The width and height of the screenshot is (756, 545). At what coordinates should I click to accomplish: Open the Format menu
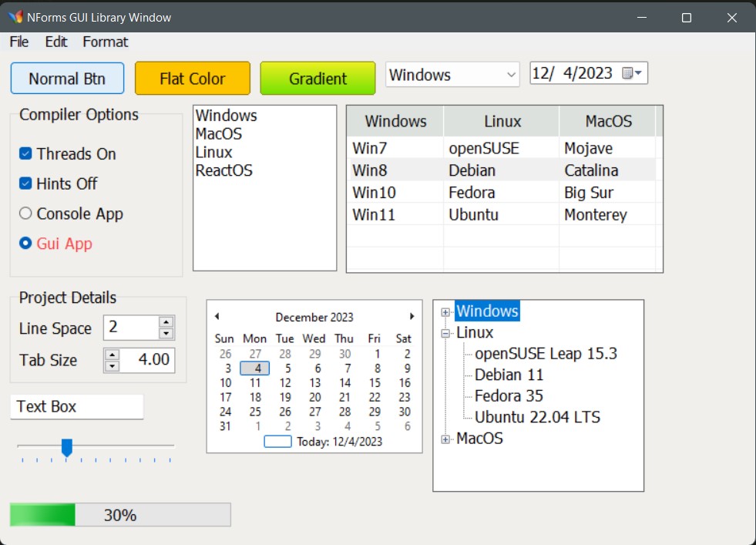[x=105, y=42]
